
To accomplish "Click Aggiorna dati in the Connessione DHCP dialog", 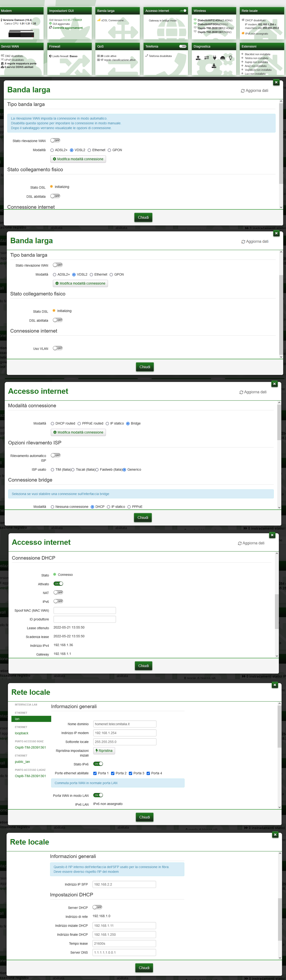I will click(x=251, y=543).
